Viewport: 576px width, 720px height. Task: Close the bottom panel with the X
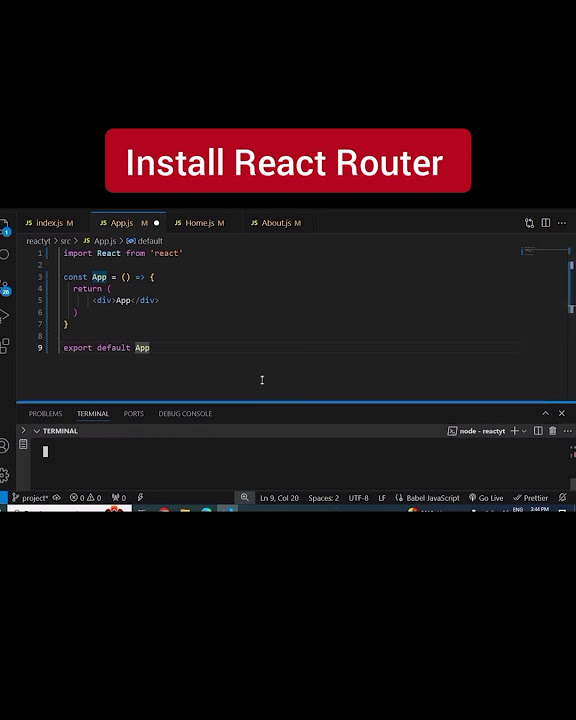pyautogui.click(x=562, y=413)
